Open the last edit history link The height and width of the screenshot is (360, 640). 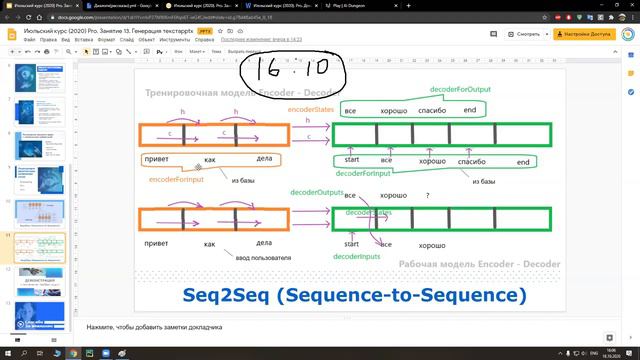pyautogui.click(x=261, y=40)
